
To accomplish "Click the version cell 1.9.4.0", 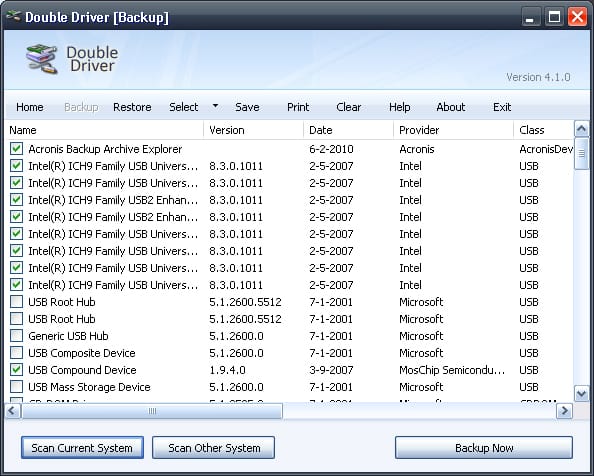I will click(x=227, y=370).
